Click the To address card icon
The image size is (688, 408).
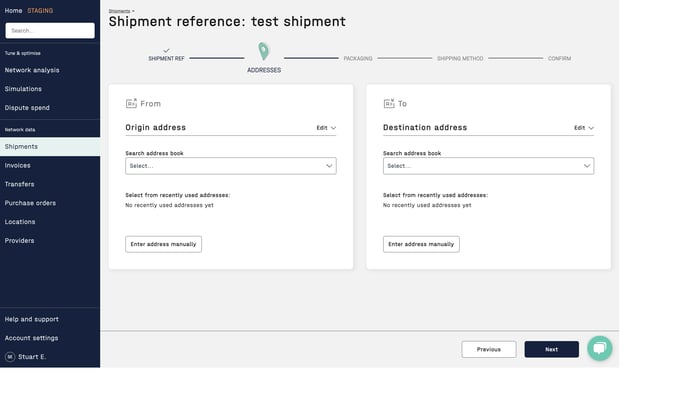pyautogui.click(x=389, y=103)
